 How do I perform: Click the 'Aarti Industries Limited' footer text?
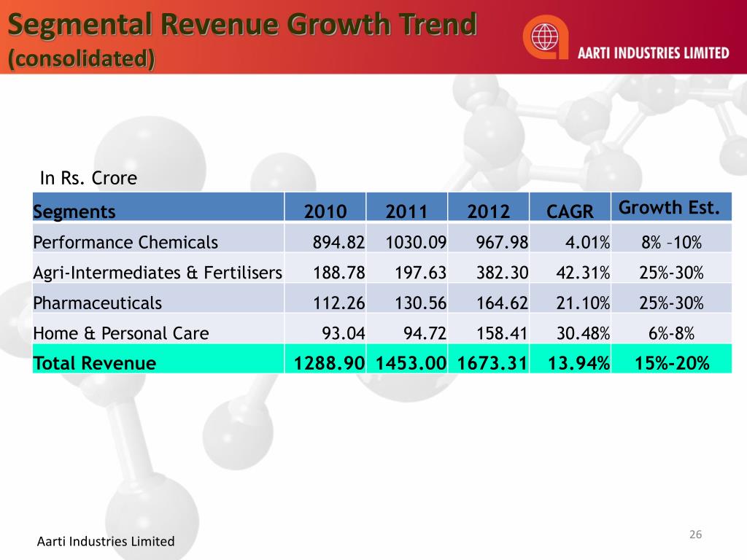coord(106,542)
